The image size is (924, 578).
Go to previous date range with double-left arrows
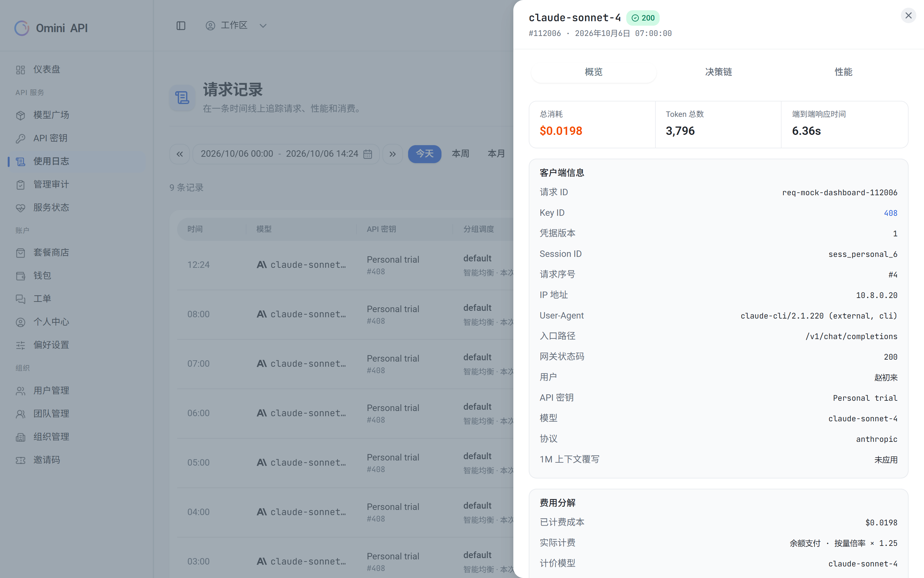tap(179, 154)
